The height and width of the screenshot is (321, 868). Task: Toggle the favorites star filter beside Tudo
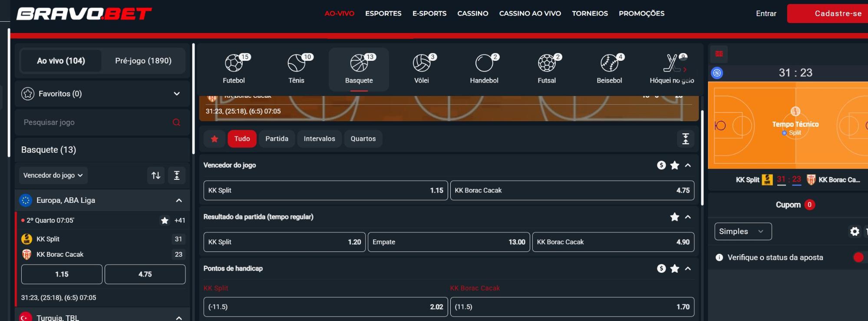click(x=215, y=139)
